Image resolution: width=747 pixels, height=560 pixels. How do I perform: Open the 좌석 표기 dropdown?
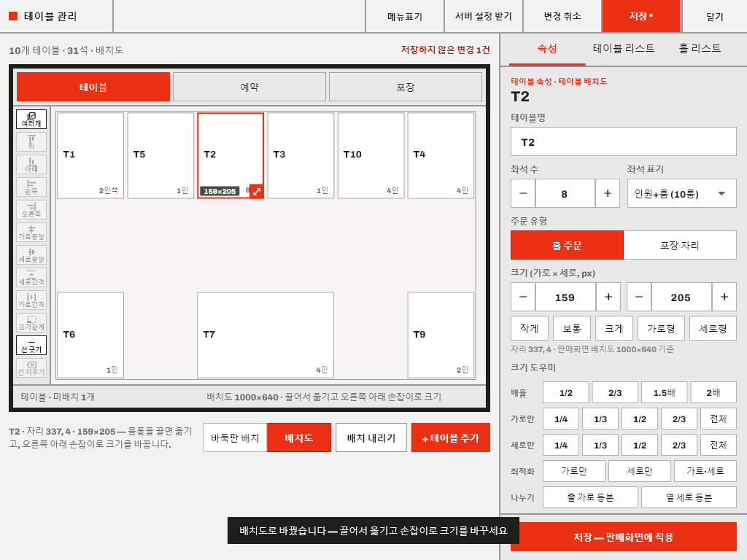tap(682, 193)
